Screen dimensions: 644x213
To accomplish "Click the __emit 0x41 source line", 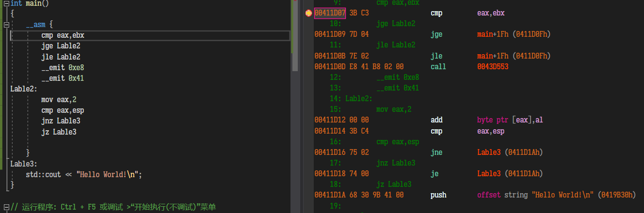I will (63, 78).
